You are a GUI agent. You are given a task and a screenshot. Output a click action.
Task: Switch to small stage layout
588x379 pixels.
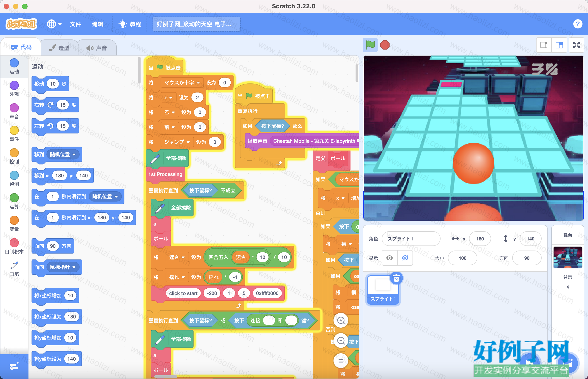pos(544,45)
